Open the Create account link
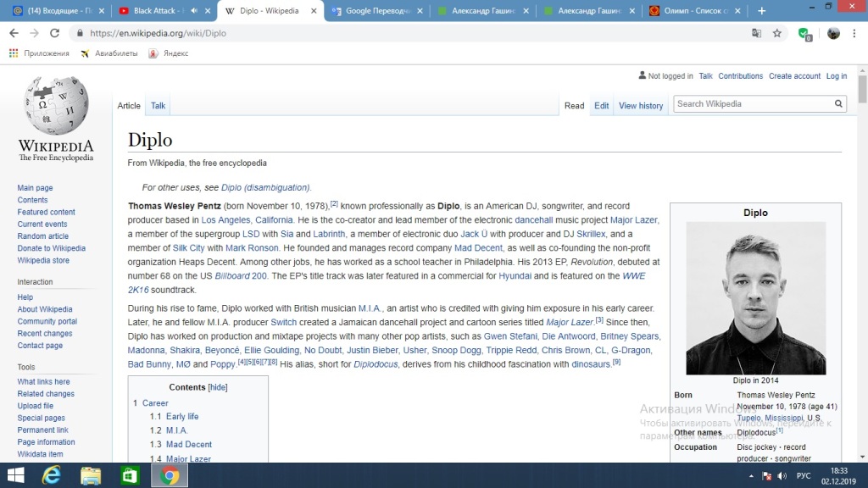The image size is (868, 488). point(794,75)
